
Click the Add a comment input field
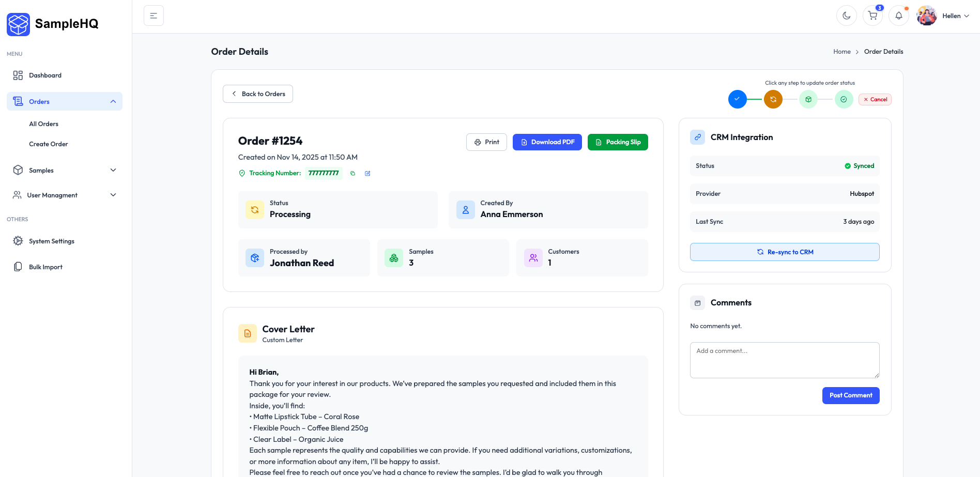(785, 360)
